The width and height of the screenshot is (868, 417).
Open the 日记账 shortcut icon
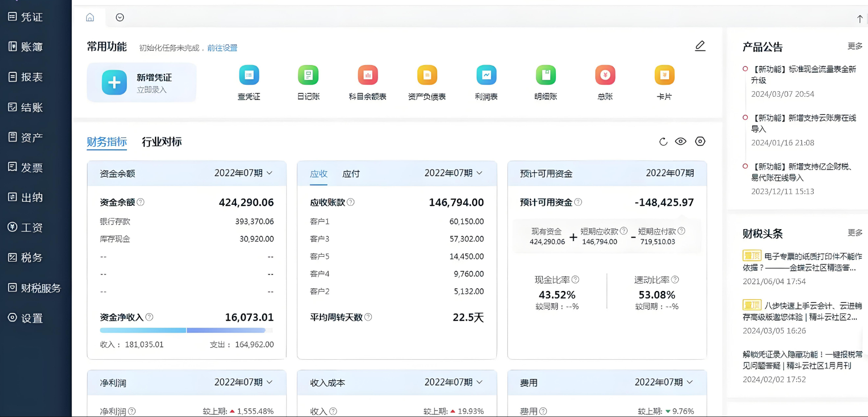308,75
